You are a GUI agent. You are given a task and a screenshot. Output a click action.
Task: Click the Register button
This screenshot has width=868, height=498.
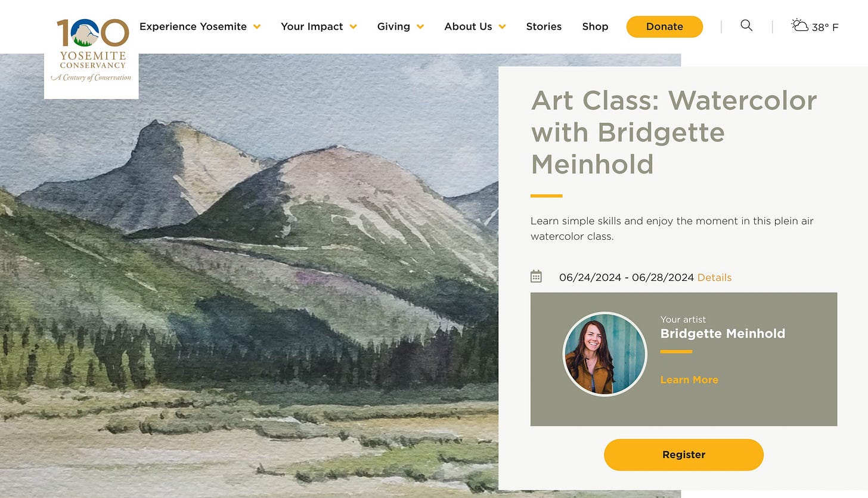pos(683,454)
